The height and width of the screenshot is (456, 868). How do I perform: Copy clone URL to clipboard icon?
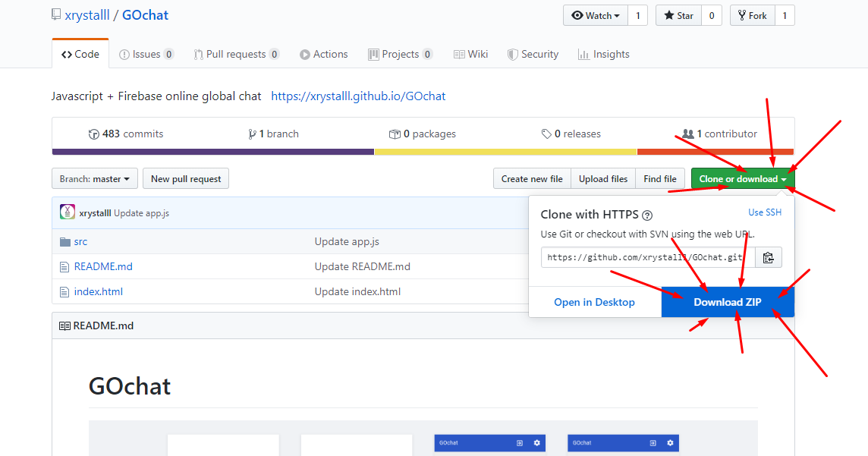click(x=768, y=258)
